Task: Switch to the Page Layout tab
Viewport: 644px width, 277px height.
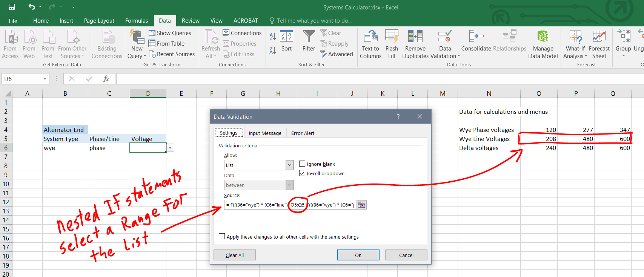Action: (99, 21)
